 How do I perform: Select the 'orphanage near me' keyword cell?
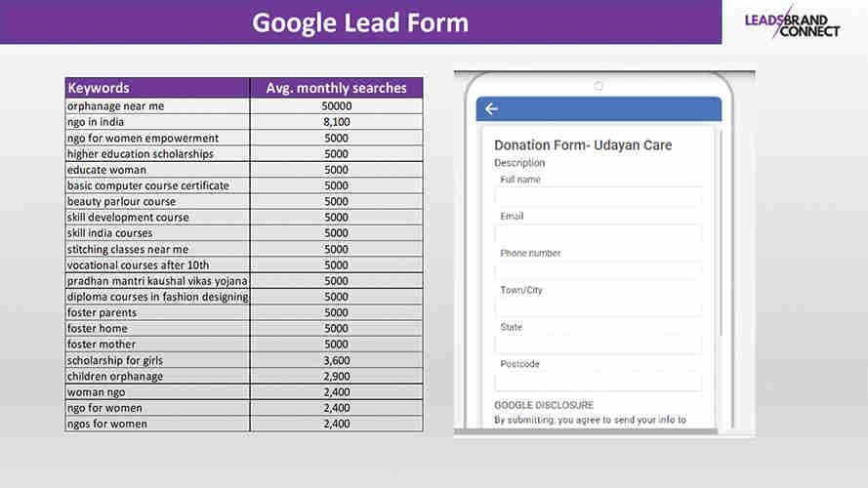click(x=157, y=105)
